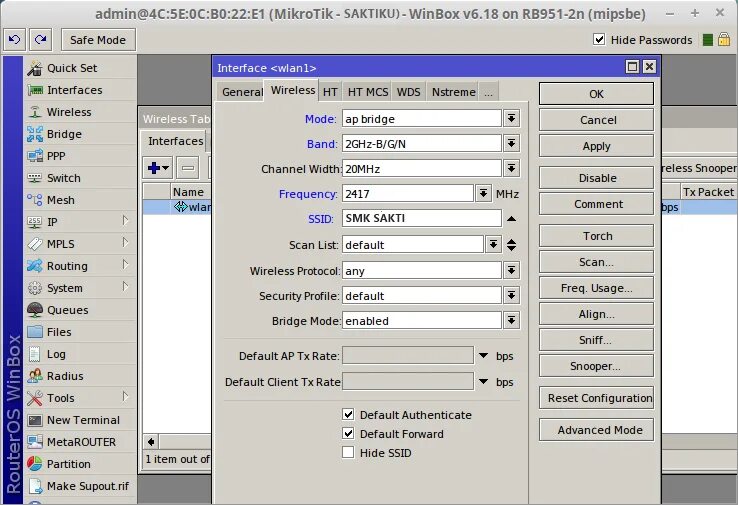Switch to the General tab
The image size is (738, 505).
pyautogui.click(x=242, y=92)
